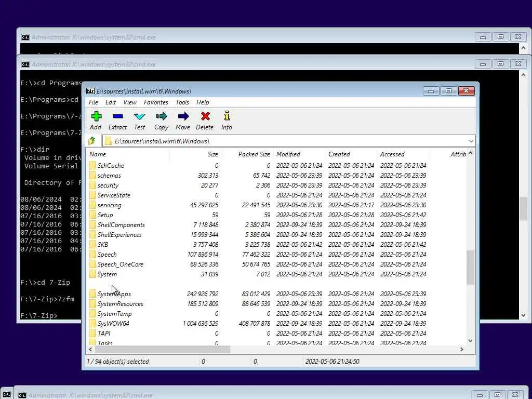Image resolution: width=532 pixels, height=399 pixels.
Task: Sort by Name column header
Action: coord(128,154)
